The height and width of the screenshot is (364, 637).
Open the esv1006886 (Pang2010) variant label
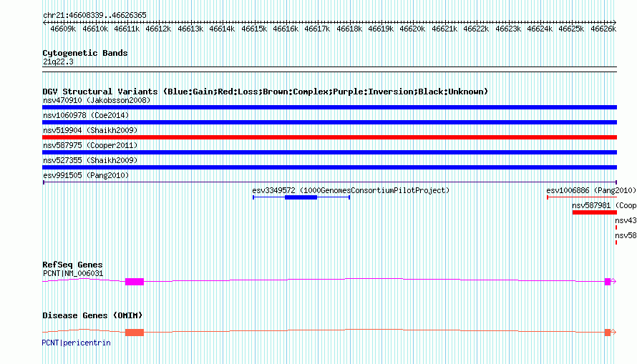[x=591, y=190]
